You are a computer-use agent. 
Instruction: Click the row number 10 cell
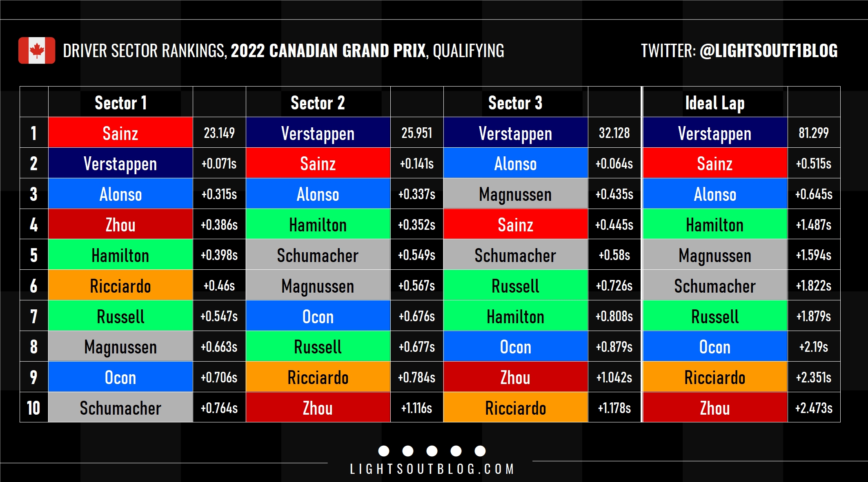pyautogui.click(x=34, y=407)
